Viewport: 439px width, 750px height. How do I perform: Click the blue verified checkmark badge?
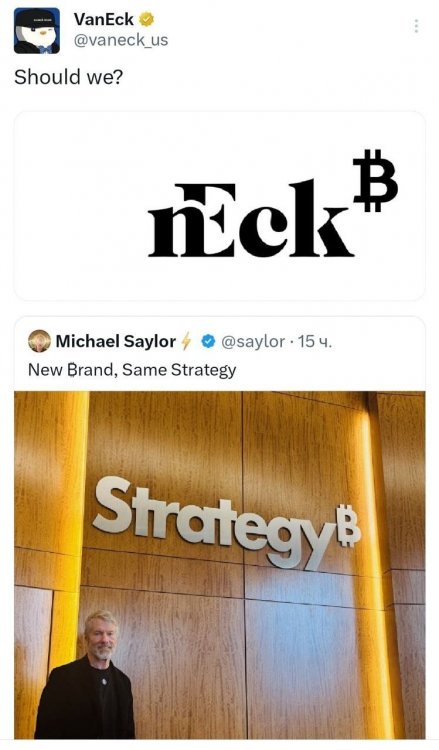coord(207,342)
